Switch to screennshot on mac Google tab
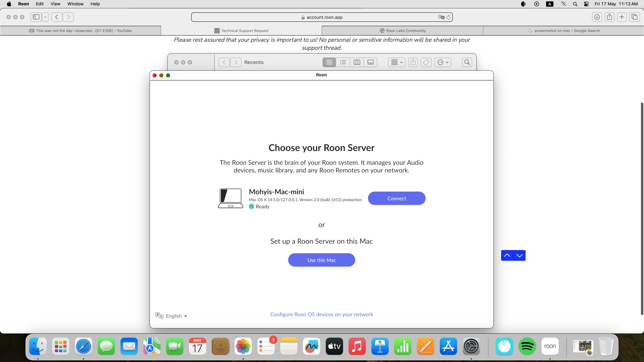This screenshot has height=362, width=644. [563, 31]
